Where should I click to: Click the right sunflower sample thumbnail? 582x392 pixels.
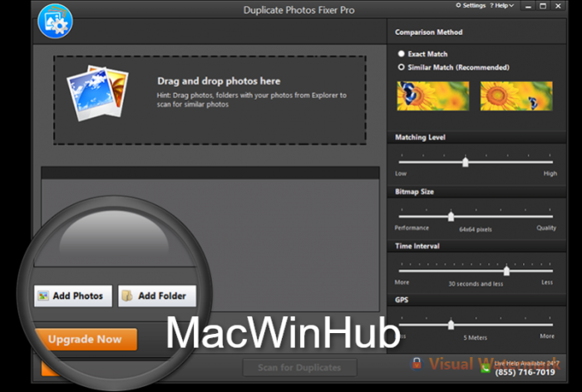516,96
